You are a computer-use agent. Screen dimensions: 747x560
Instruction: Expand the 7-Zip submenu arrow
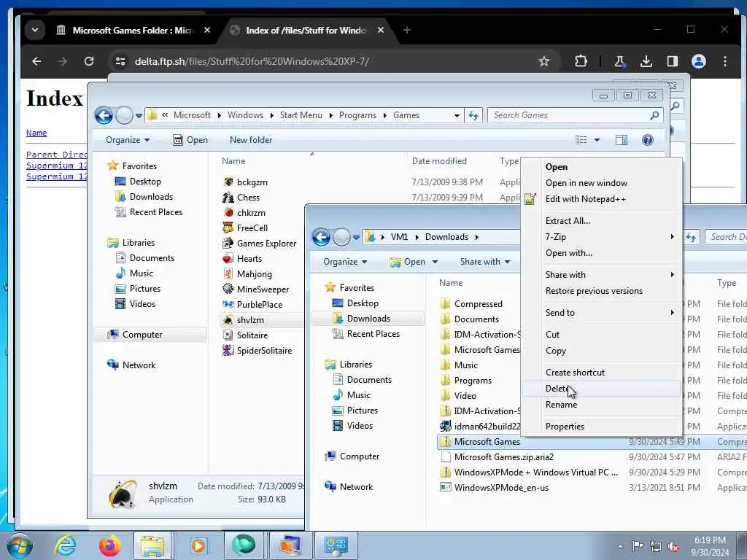tap(672, 237)
